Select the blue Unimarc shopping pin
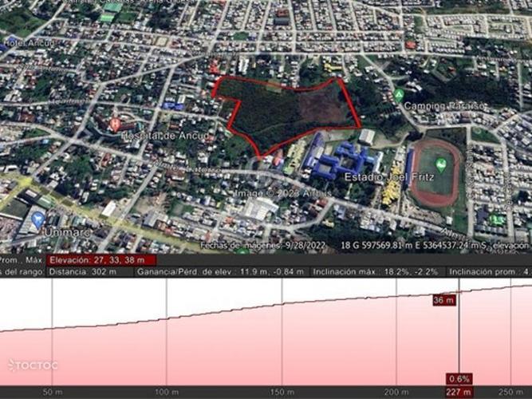532x399 pixels. coord(38,218)
